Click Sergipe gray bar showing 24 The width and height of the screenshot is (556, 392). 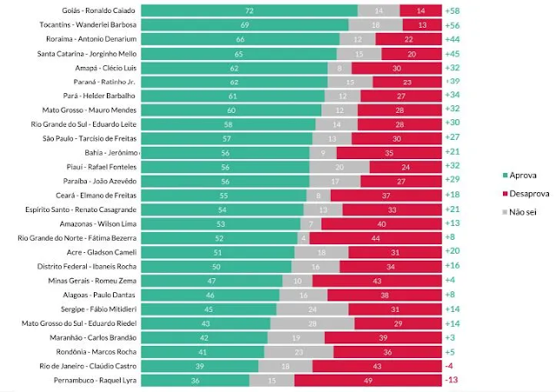(313, 309)
